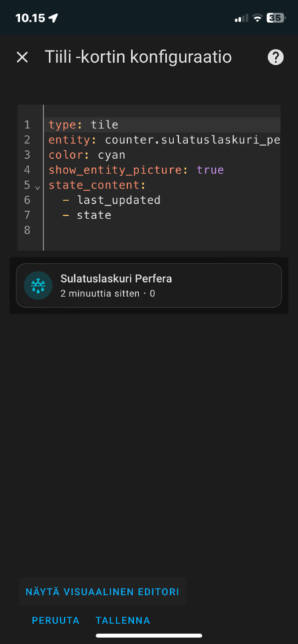Show the visual editor
The width and height of the screenshot is (298, 644).
point(103,592)
